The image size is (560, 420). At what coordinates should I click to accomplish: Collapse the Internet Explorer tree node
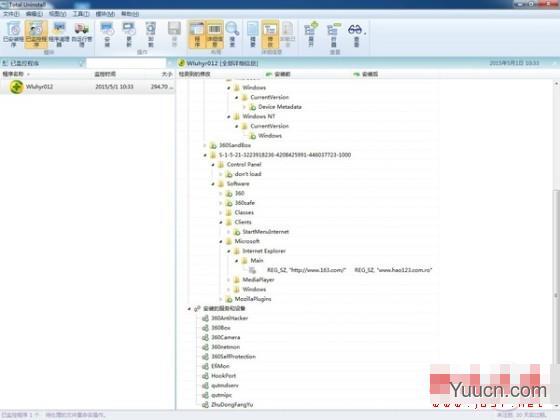click(229, 251)
